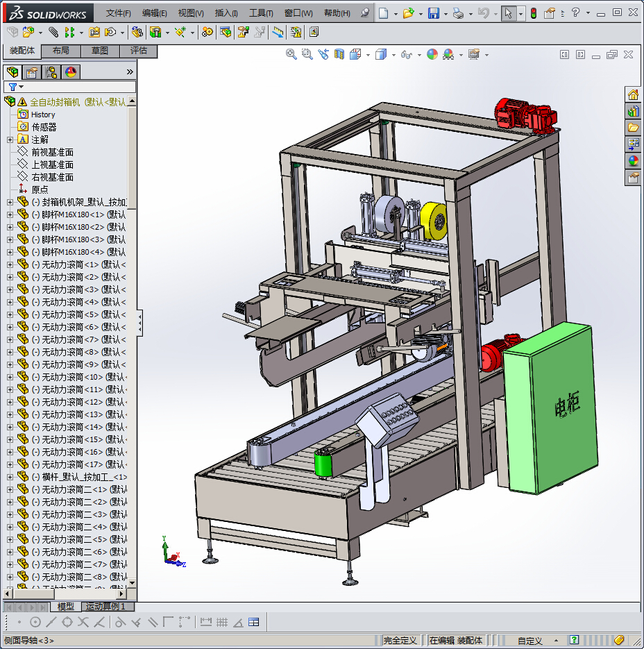This screenshot has height=649, width=644.
Task: Click the Rebuild traffic light icon
Action: click(533, 13)
